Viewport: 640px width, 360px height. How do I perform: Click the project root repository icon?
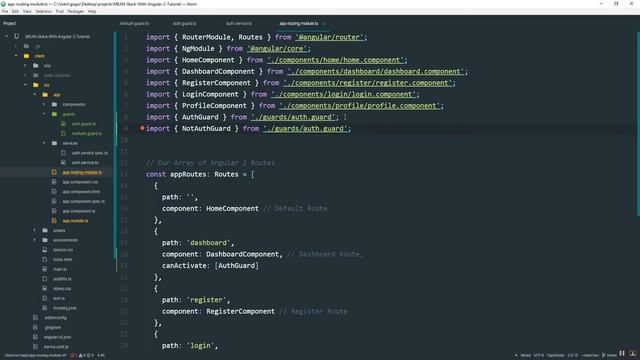click(x=17, y=36)
